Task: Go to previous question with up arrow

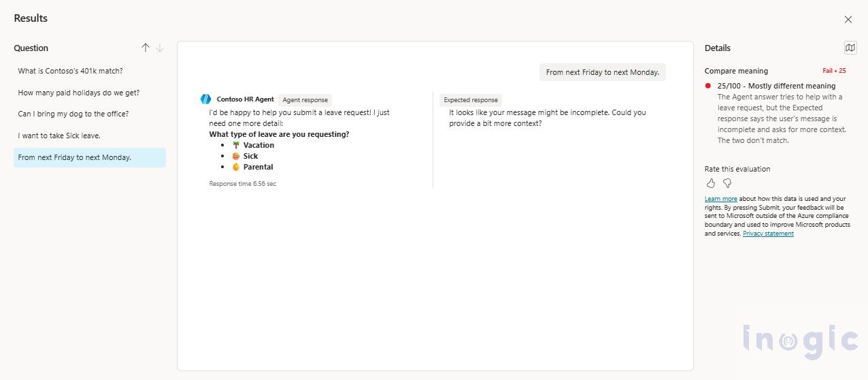Action: click(x=145, y=48)
